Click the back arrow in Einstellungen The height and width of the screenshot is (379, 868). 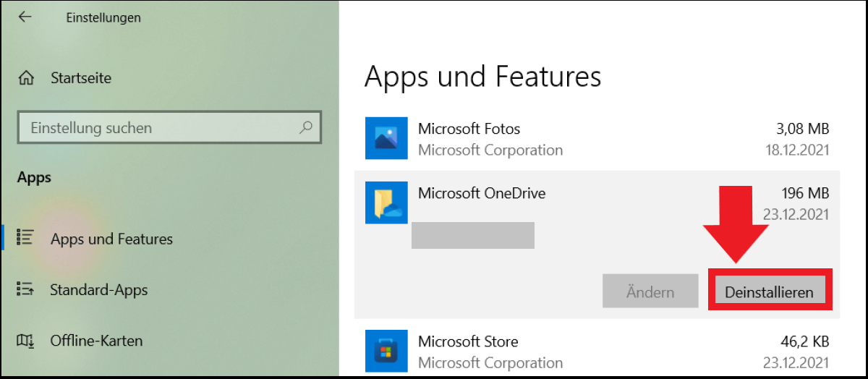(25, 17)
